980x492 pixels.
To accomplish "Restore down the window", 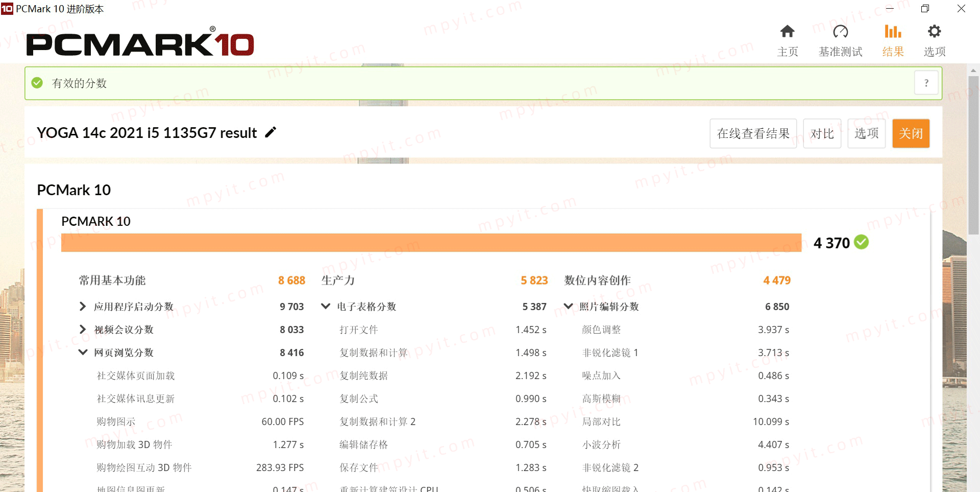I will click(925, 9).
